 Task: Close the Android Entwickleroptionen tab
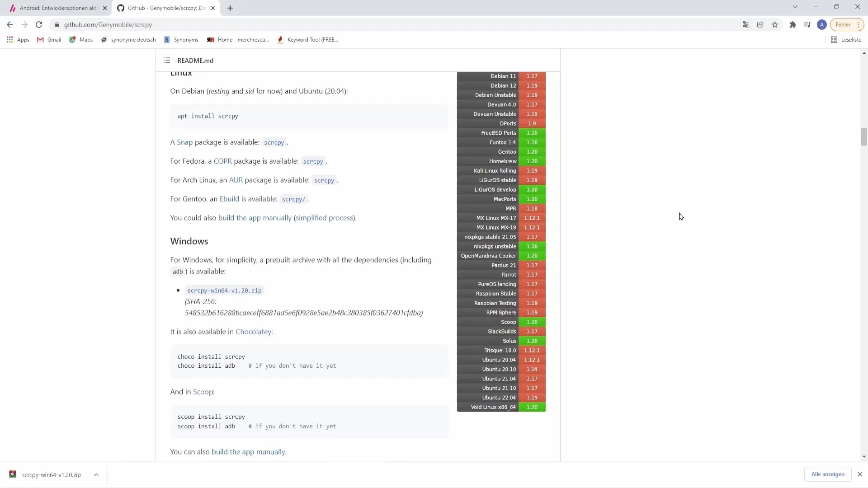click(105, 8)
